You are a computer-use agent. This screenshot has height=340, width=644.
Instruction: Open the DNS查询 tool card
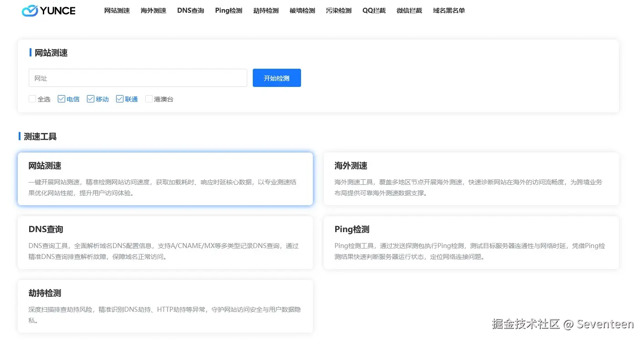(165, 243)
